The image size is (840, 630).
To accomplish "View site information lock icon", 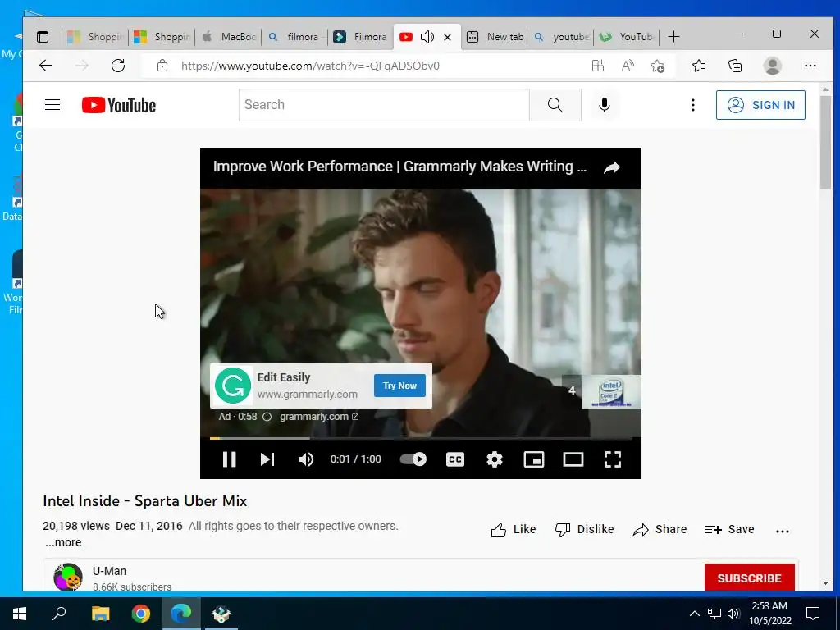I will [162, 66].
